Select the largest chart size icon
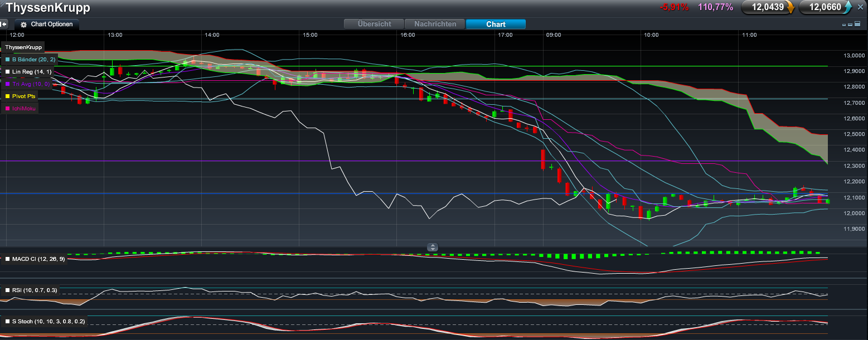Viewport: 868px width, 340px height. (857, 25)
